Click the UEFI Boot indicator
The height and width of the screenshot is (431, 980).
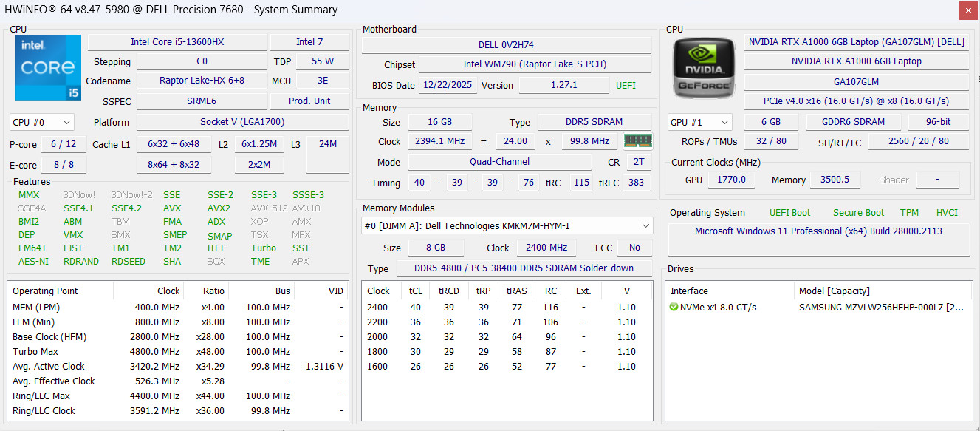coord(789,213)
